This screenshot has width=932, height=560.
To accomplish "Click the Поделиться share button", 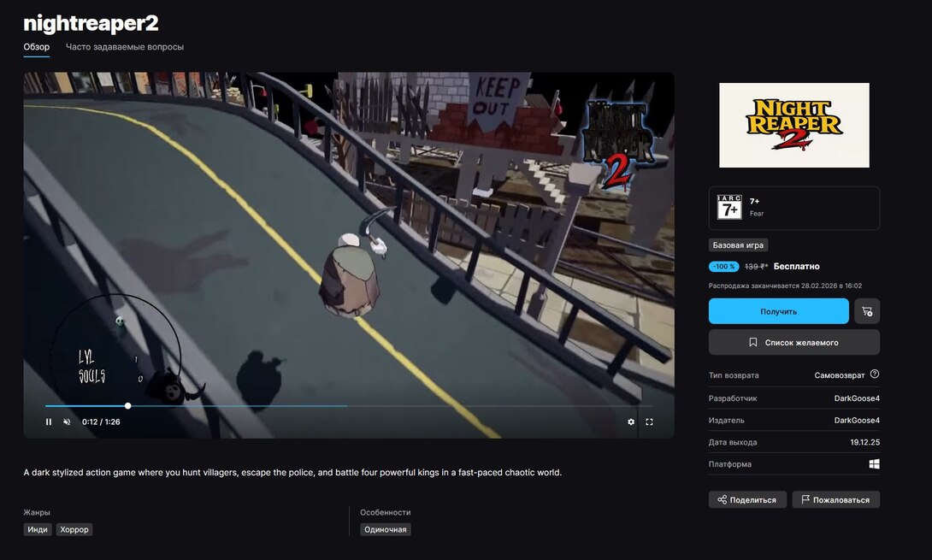I will coord(747,499).
